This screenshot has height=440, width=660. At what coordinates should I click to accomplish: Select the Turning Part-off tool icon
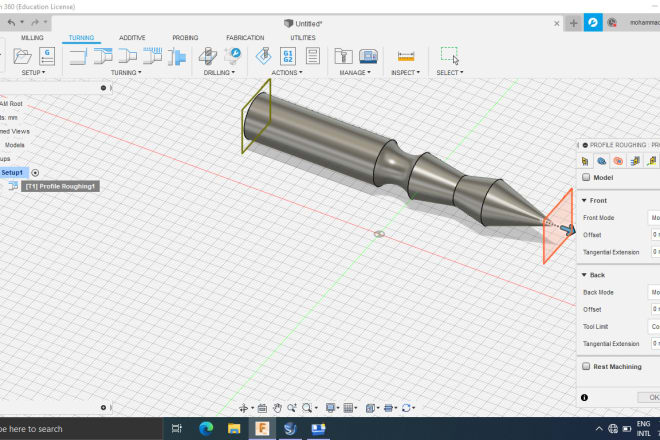click(177, 57)
